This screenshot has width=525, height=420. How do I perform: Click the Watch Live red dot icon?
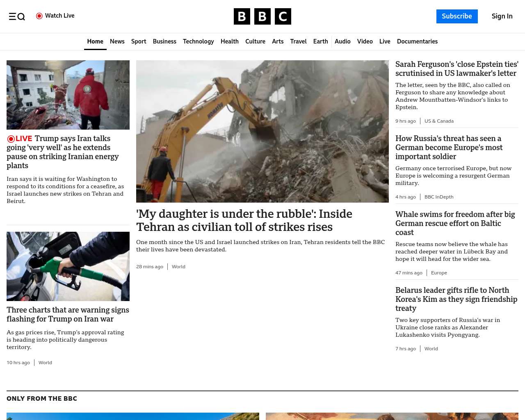[39, 16]
